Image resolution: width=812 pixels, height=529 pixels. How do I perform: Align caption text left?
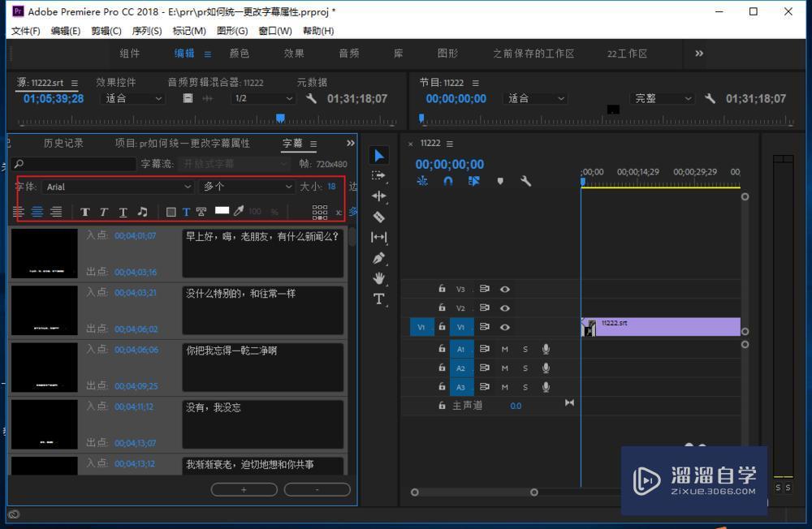click(x=18, y=211)
